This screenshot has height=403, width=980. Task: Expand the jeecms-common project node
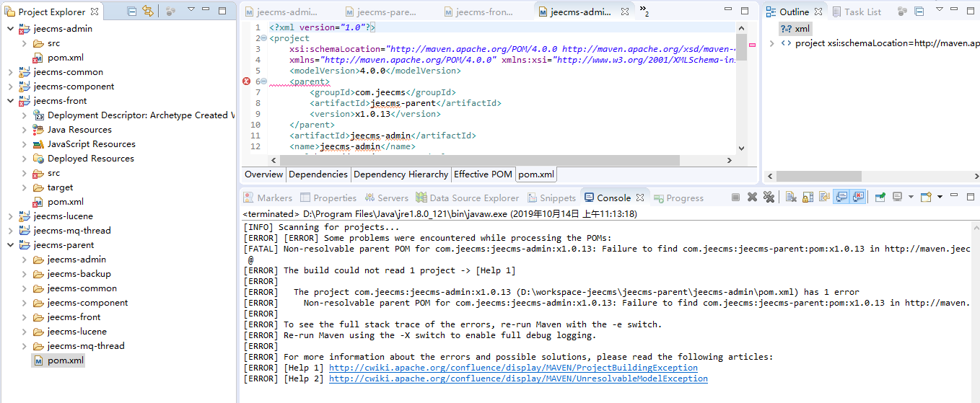click(x=10, y=72)
